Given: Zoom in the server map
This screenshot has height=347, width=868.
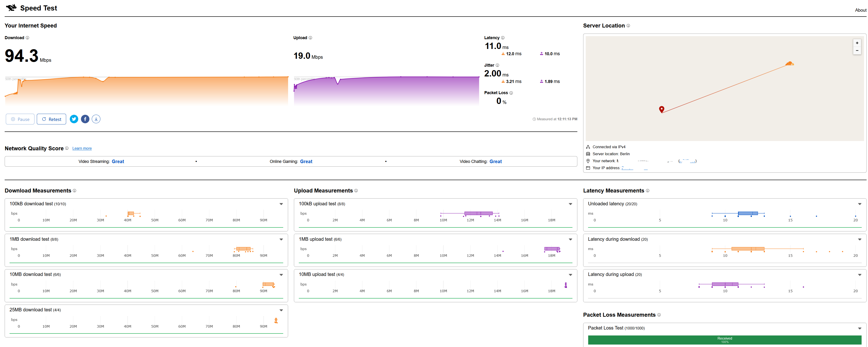Looking at the screenshot, I should pos(857,43).
